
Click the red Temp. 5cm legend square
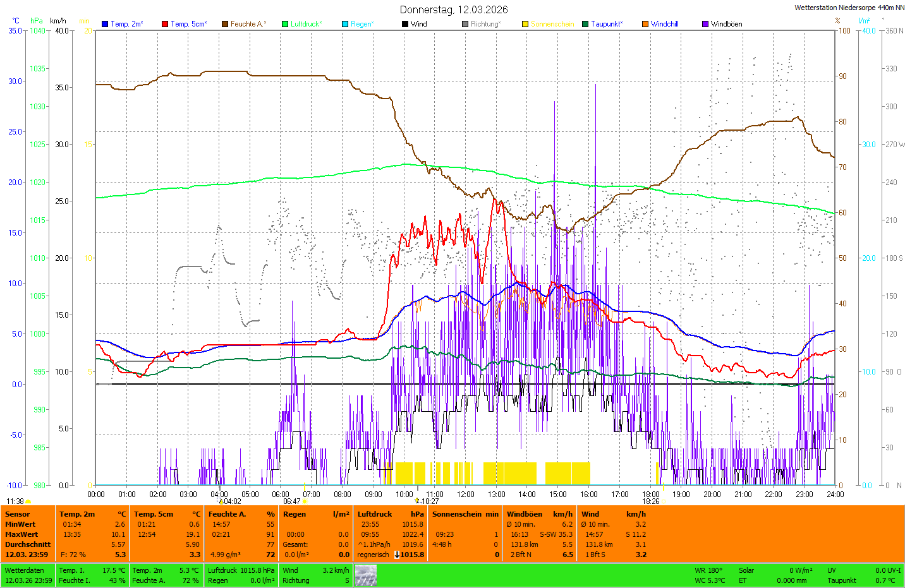click(x=165, y=24)
